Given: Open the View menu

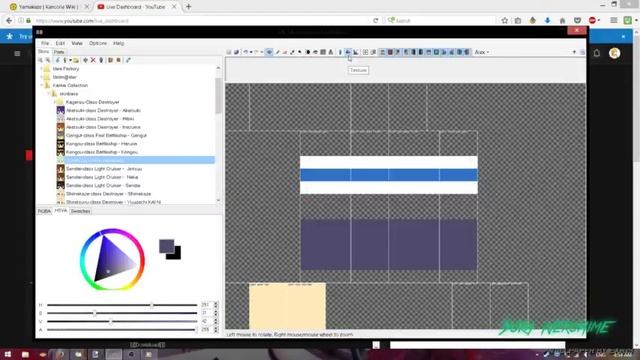Looking at the screenshot, I should tap(77, 43).
